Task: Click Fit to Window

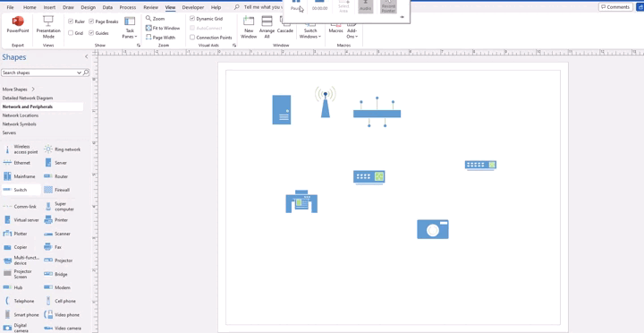Action: point(163,28)
